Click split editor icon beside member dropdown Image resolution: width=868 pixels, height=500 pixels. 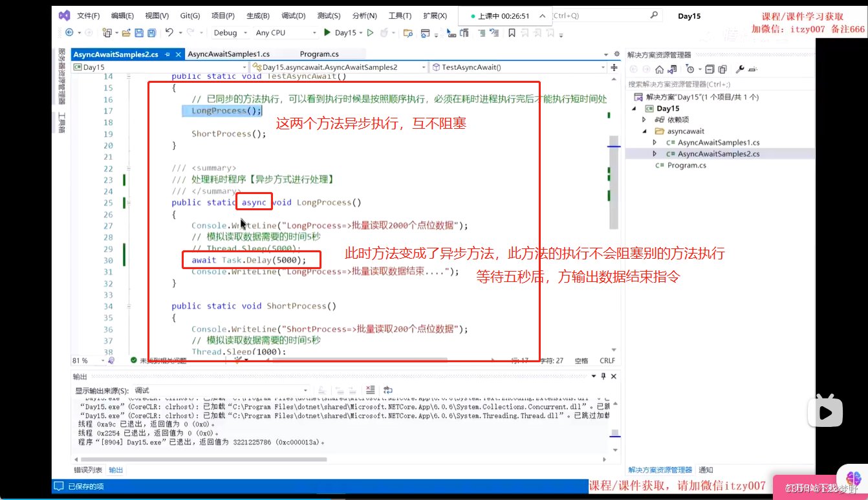(614, 67)
